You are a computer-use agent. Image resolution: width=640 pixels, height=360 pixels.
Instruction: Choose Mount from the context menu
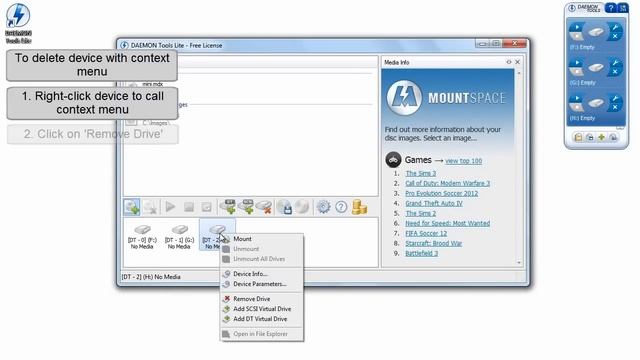pos(262,239)
